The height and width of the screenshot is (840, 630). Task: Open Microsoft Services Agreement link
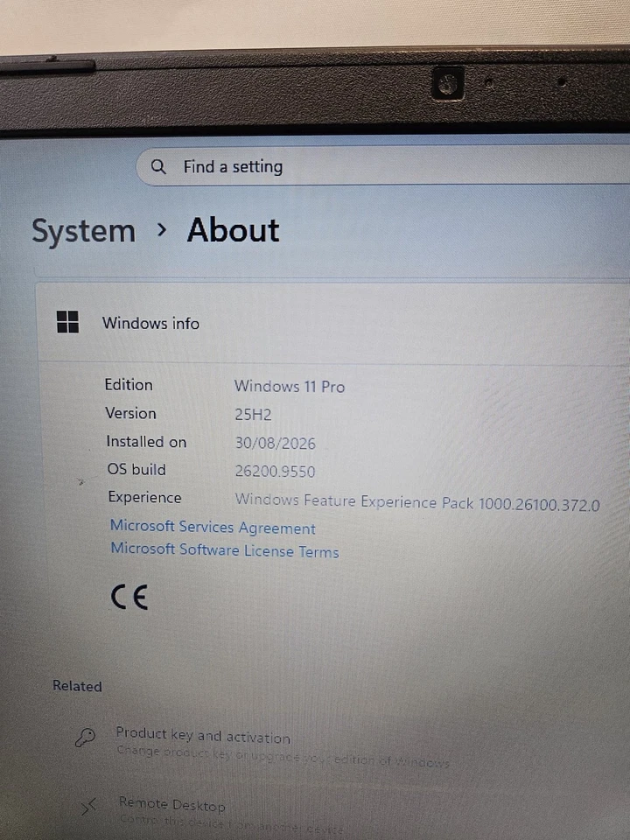tap(213, 527)
